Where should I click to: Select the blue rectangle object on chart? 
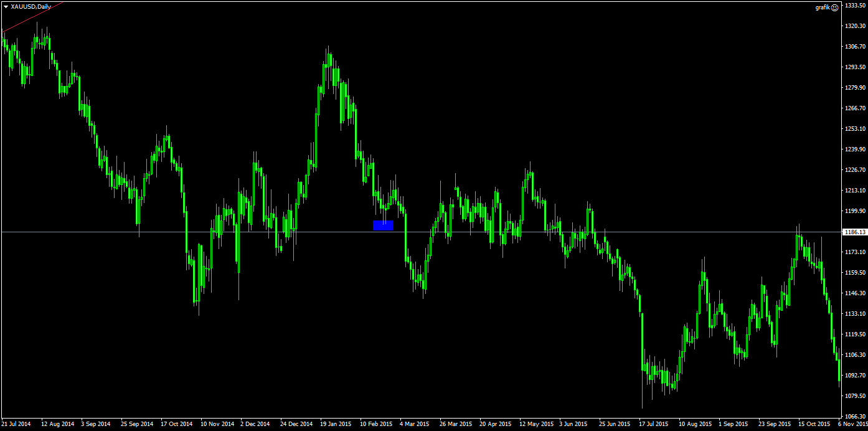pyautogui.click(x=383, y=225)
